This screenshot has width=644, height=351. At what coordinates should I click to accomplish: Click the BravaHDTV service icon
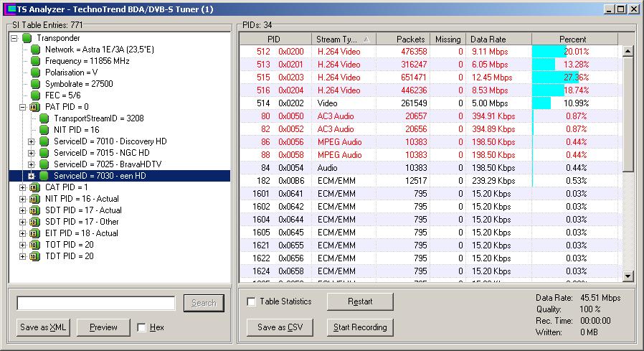click(x=44, y=165)
